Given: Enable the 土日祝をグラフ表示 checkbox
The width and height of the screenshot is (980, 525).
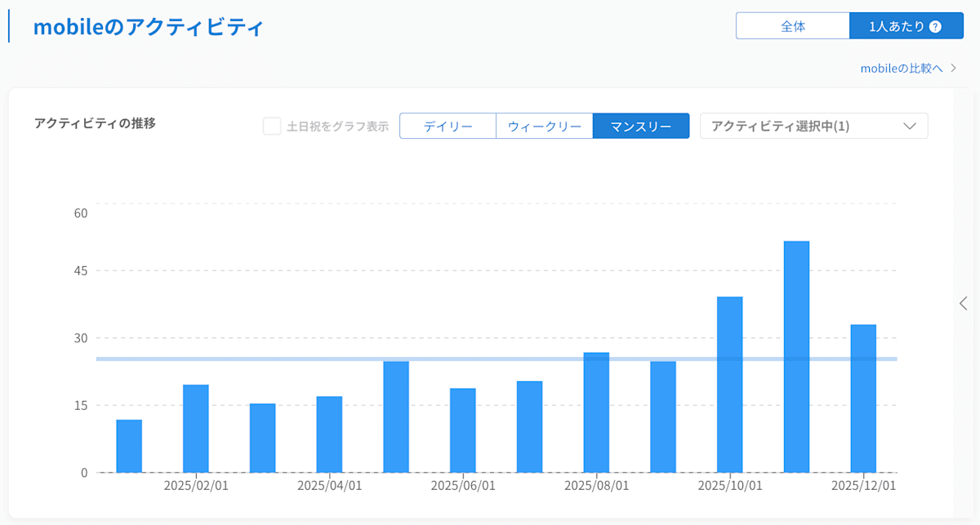Looking at the screenshot, I should (272, 126).
